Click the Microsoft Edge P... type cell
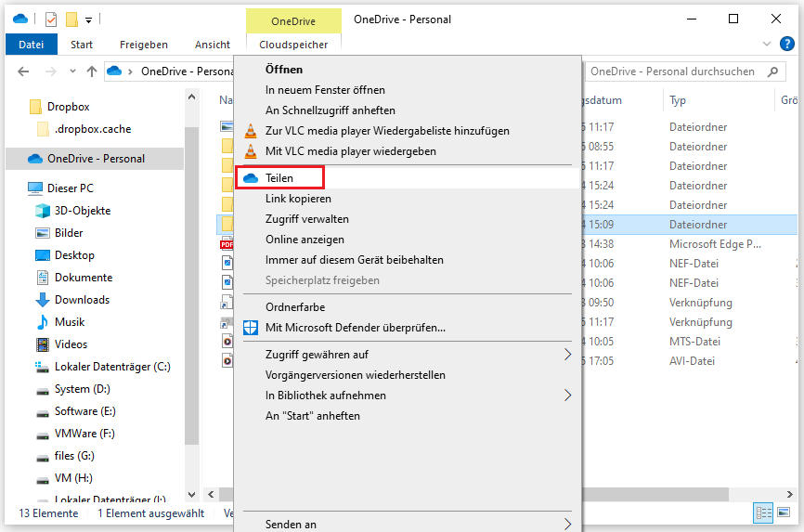 (715, 244)
